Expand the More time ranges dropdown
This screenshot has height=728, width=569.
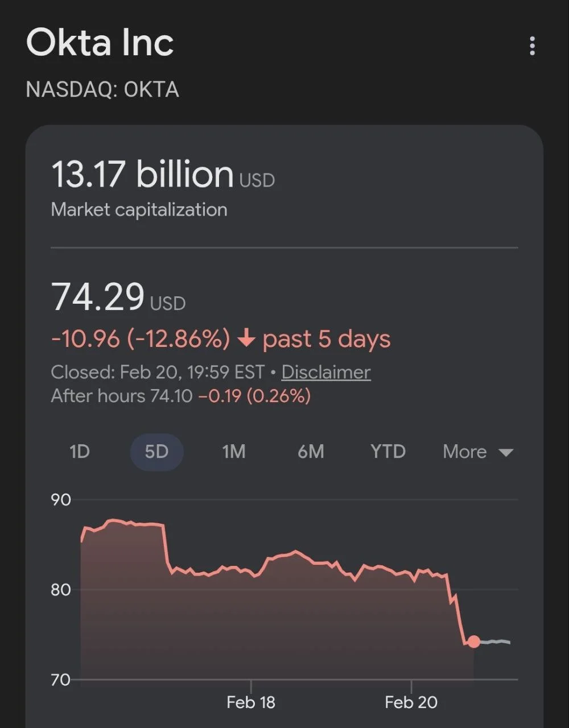pyautogui.click(x=478, y=452)
